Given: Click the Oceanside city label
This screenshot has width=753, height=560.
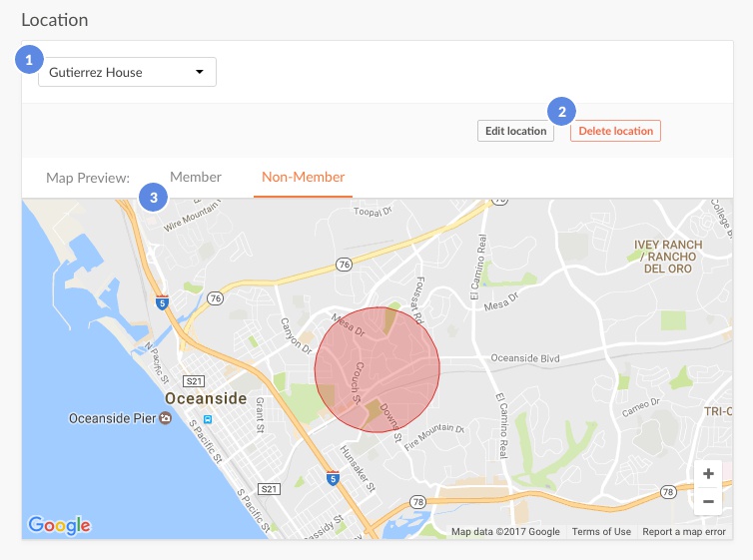Looking at the screenshot, I should (x=206, y=398).
